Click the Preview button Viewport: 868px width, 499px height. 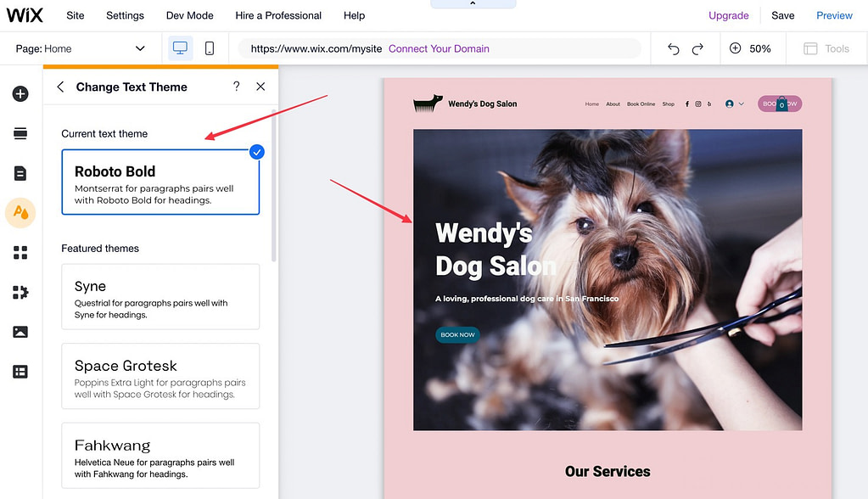click(834, 15)
